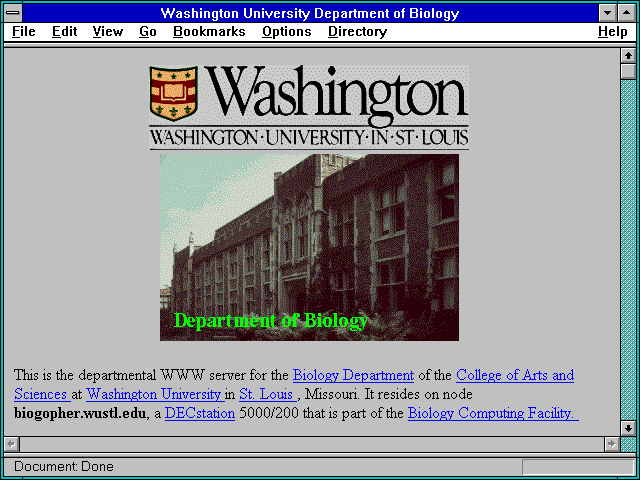Open the Help menu
The image size is (640, 480).
click(612, 31)
